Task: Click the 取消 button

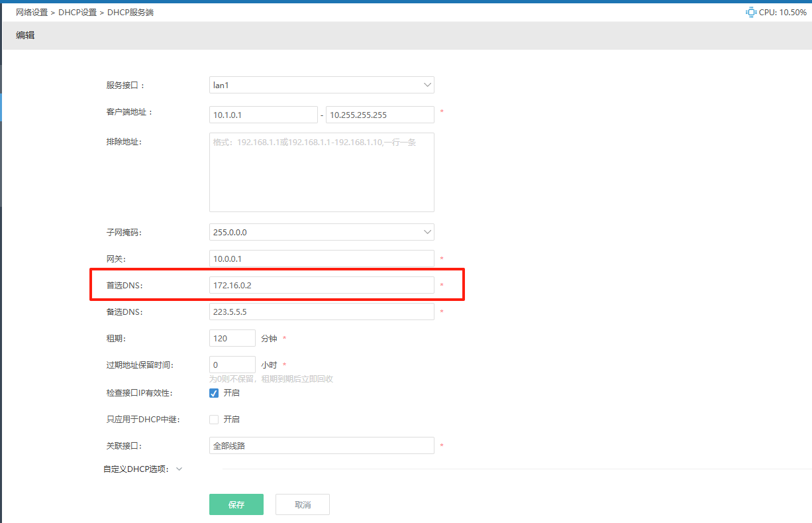Action: 303,504
